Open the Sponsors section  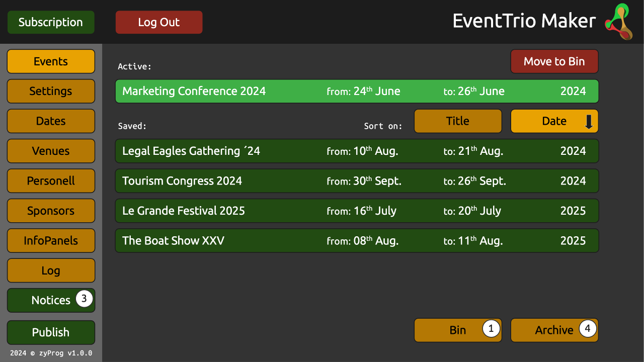coord(51,211)
